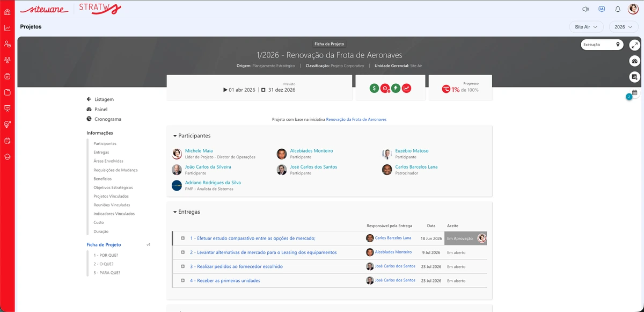
Task: Open the graduation cap icon in the sidebar
Action: pos(8,157)
